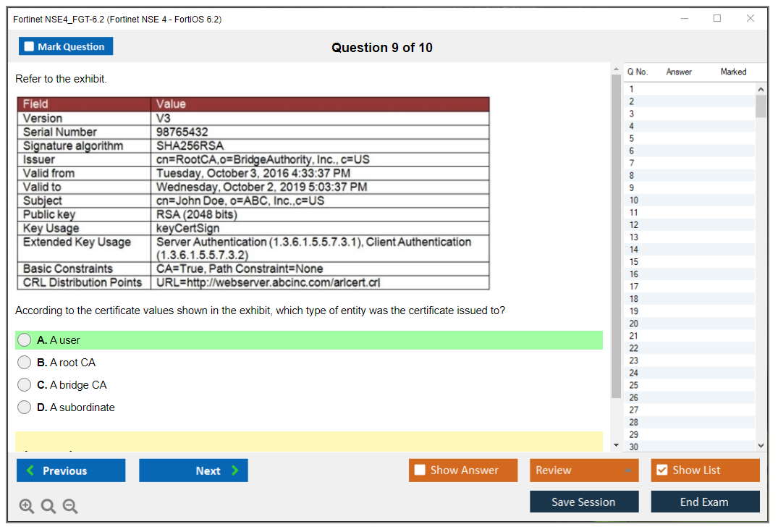Click the zoom in magnifier icon
This screenshot has width=778, height=532.
click(x=27, y=507)
